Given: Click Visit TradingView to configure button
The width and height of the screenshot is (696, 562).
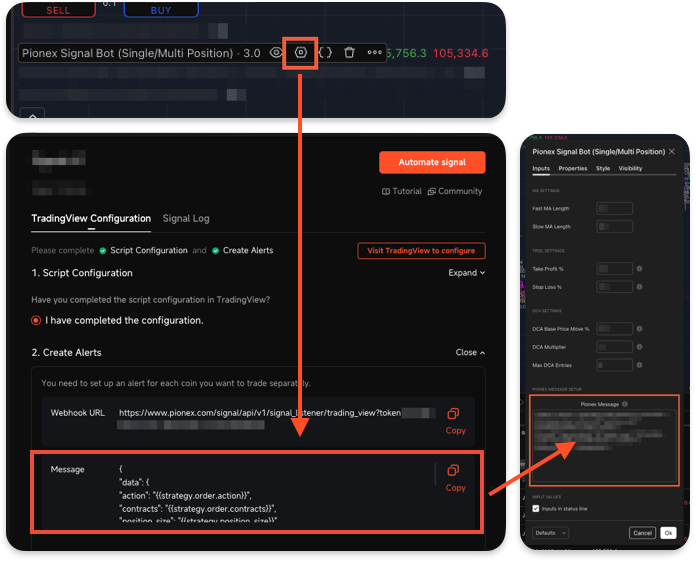Looking at the screenshot, I should click(x=421, y=251).
